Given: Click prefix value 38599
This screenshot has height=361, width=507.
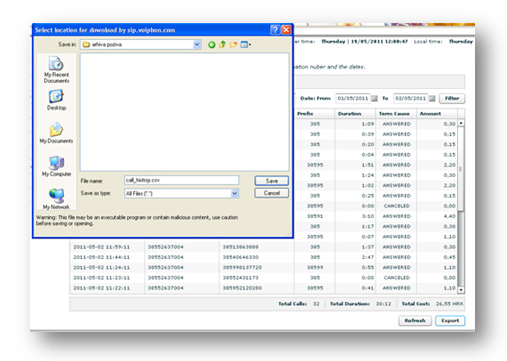Looking at the screenshot, I should point(315,268).
